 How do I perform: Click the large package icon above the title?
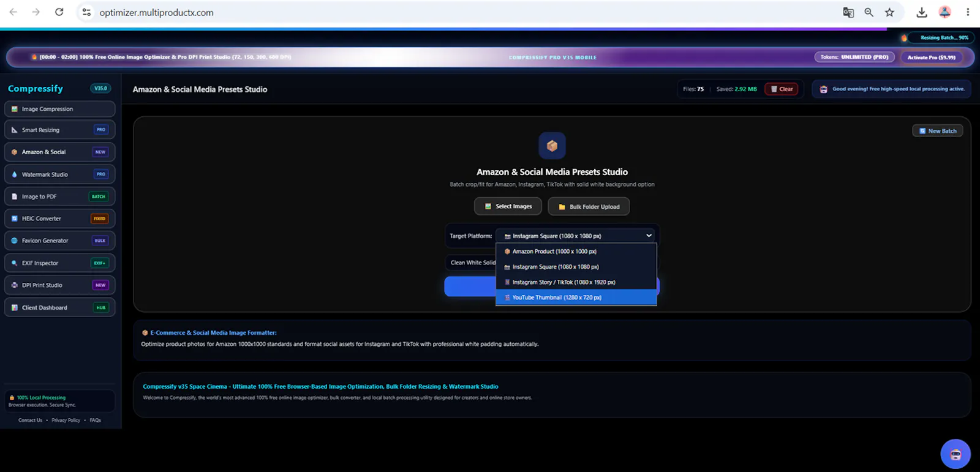pos(552,146)
